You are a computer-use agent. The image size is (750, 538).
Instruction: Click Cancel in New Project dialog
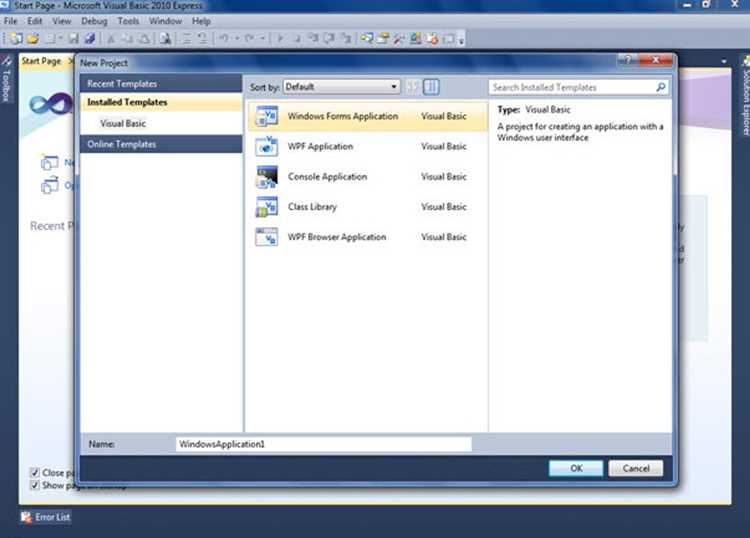click(636, 468)
